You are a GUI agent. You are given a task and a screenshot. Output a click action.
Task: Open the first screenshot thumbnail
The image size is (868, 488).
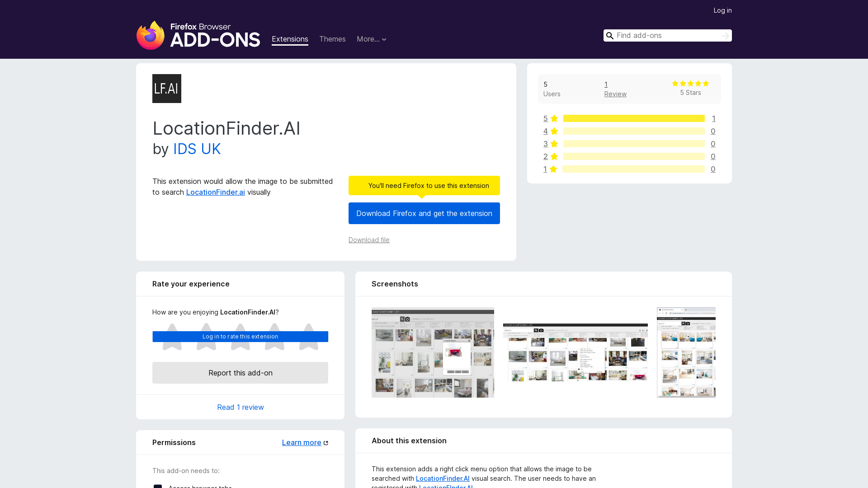[433, 352]
